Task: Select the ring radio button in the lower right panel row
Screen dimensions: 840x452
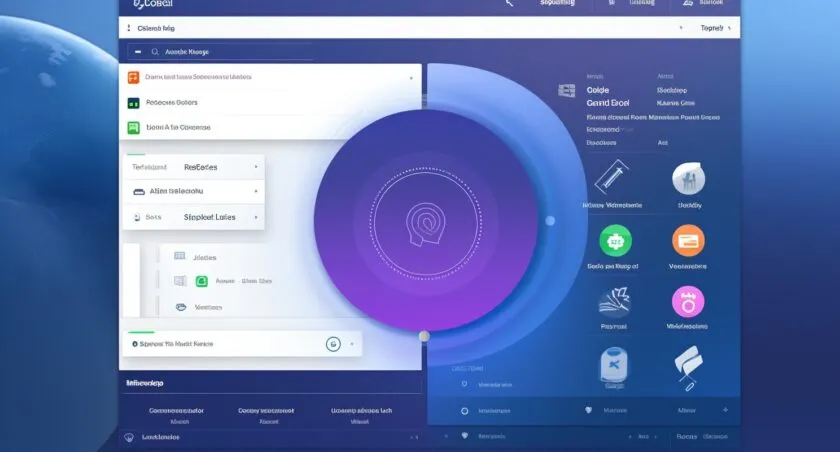Action: coord(464,411)
